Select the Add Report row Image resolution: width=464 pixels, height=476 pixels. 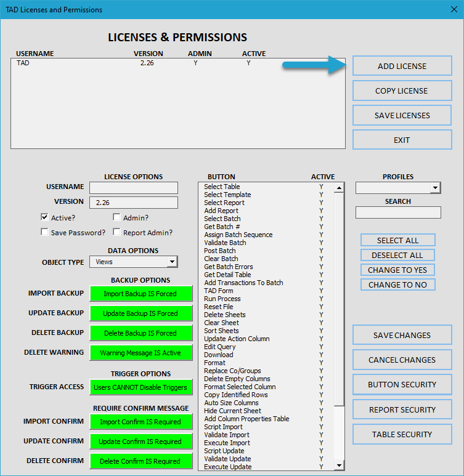266,211
